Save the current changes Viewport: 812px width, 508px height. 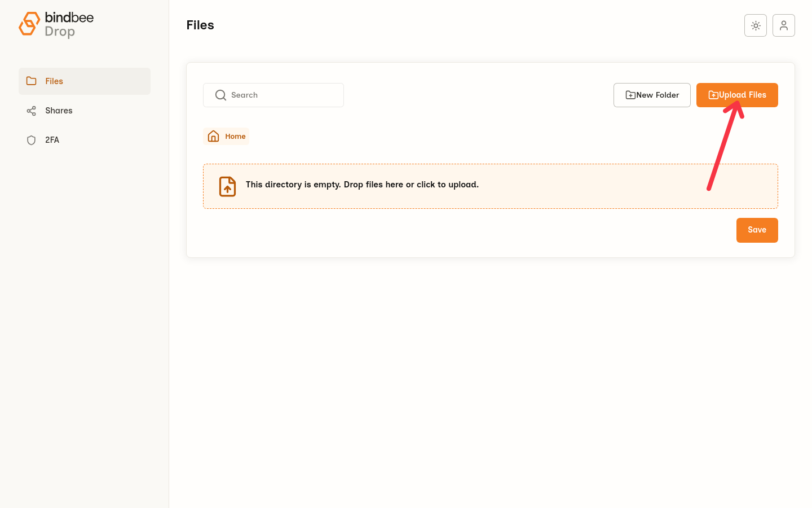point(757,230)
